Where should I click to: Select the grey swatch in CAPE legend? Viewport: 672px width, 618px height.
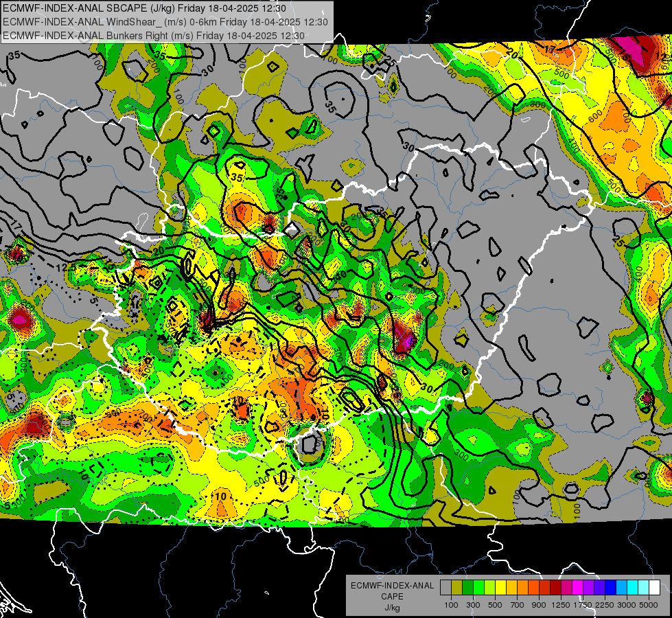tap(445, 588)
